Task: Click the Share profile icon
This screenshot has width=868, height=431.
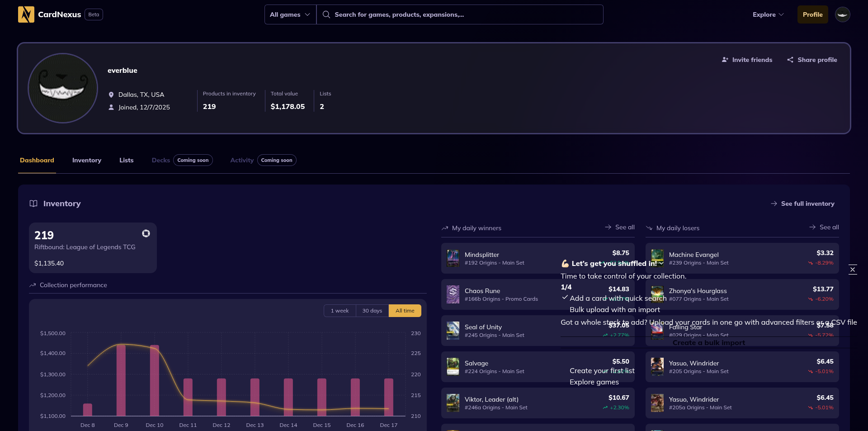Action: point(790,60)
